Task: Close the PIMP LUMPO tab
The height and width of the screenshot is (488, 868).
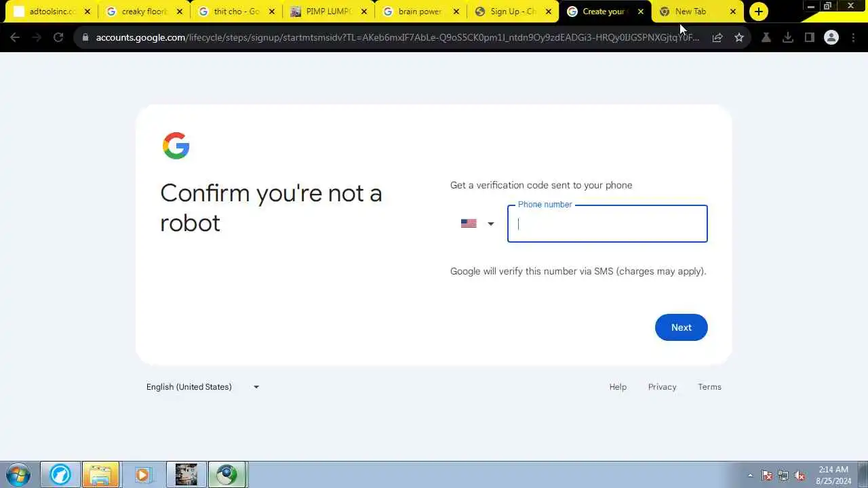Action: [x=363, y=12]
